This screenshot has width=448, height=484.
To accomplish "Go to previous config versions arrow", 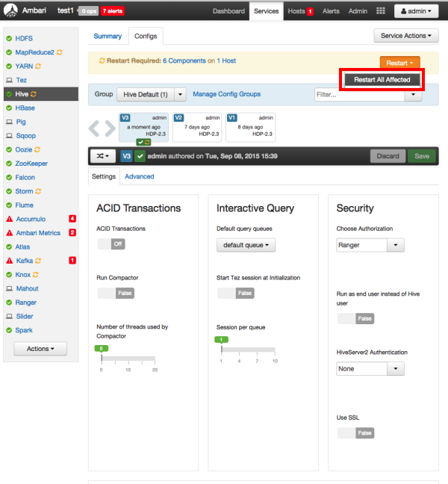I will tap(94, 128).
